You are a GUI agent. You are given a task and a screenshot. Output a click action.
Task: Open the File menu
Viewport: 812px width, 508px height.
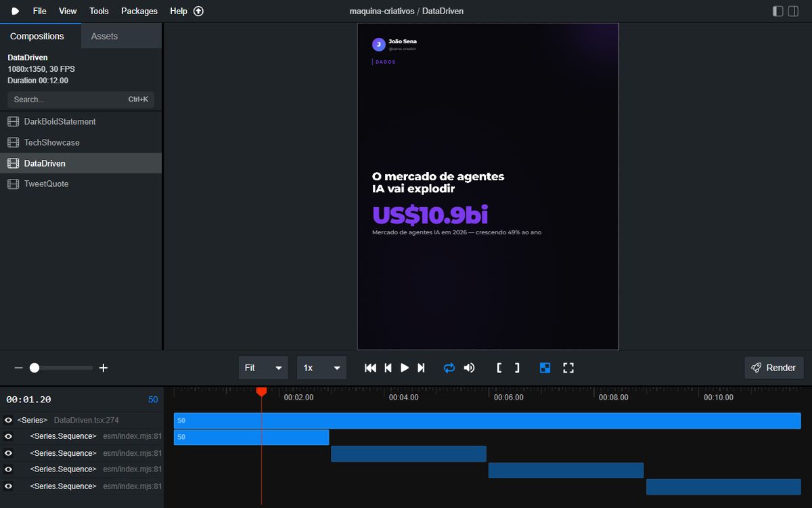coord(39,11)
